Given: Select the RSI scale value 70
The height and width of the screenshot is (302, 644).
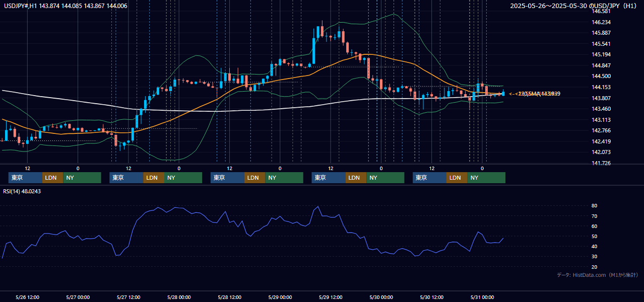Looking at the screenshot, I should click(x=595, y=216).
